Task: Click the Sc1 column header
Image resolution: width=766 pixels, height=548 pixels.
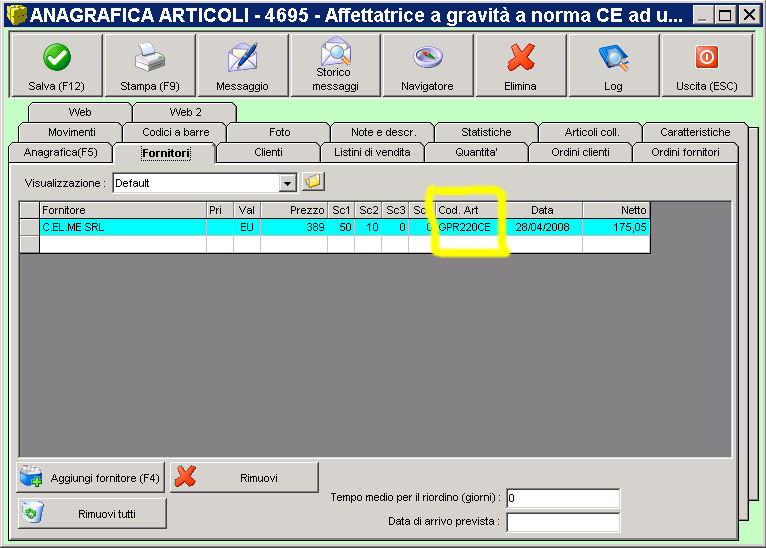Action: point(341,210)
